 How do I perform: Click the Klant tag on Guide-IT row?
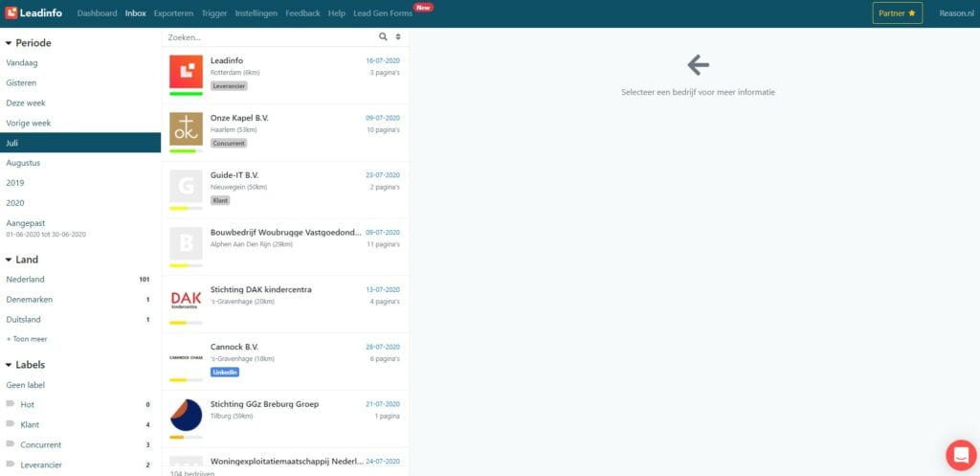pos(220,201)
